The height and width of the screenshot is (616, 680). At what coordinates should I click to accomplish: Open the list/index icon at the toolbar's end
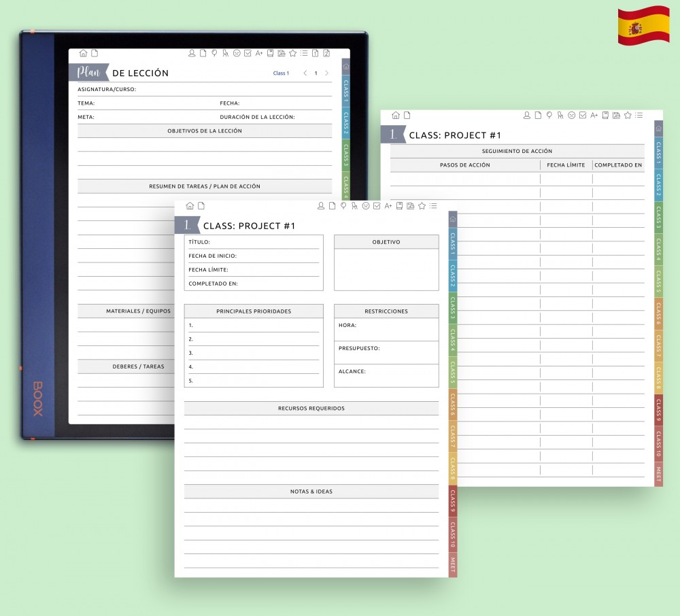point(433,205)
